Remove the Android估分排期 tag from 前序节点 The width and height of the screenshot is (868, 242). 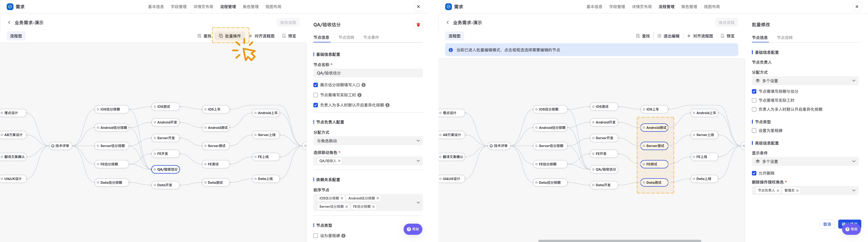coord(378,198)
